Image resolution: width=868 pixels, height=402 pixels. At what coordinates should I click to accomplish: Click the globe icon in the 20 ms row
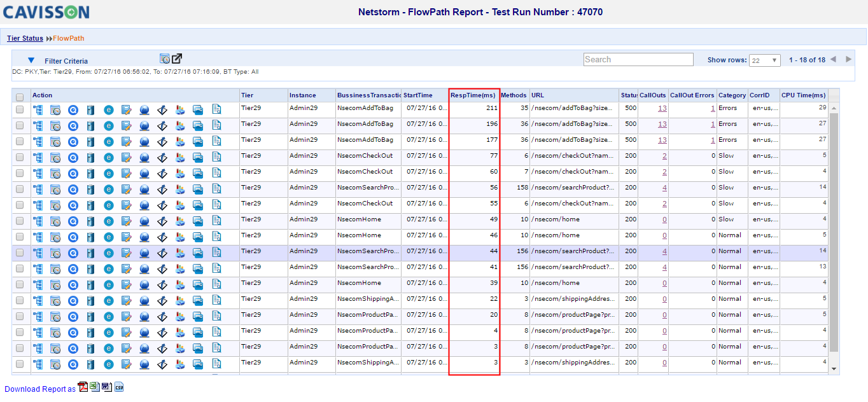pos(144,316)
